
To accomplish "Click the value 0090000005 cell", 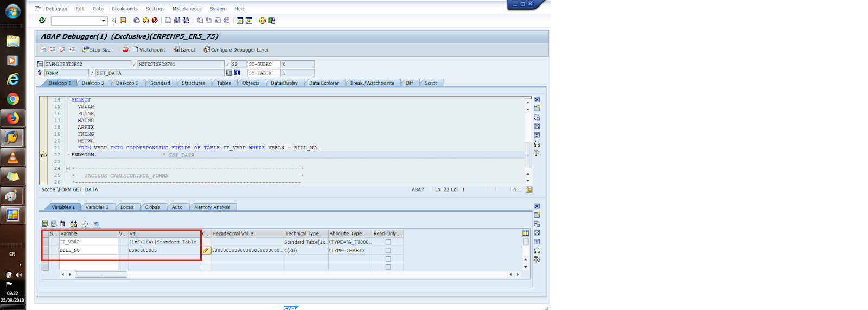I will click(x=165, y=250).
